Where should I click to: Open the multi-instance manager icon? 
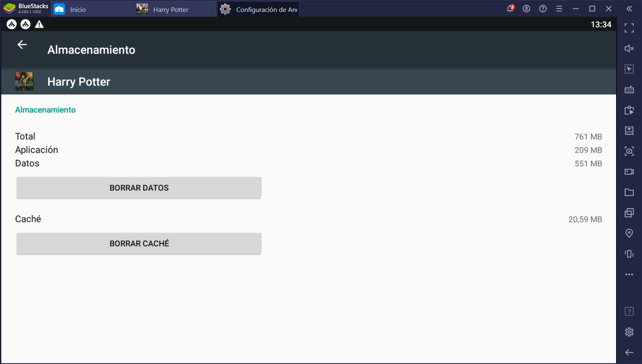click(x=629, y=213)
